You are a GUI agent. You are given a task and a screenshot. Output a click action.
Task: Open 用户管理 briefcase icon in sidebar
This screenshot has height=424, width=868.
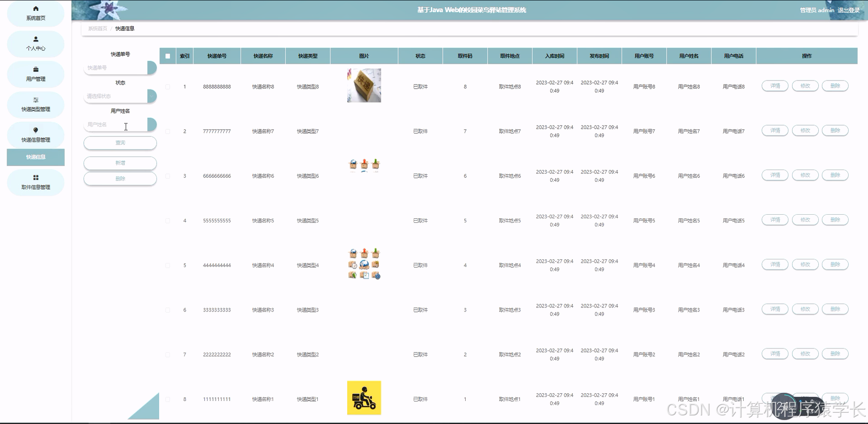point(36,70)
